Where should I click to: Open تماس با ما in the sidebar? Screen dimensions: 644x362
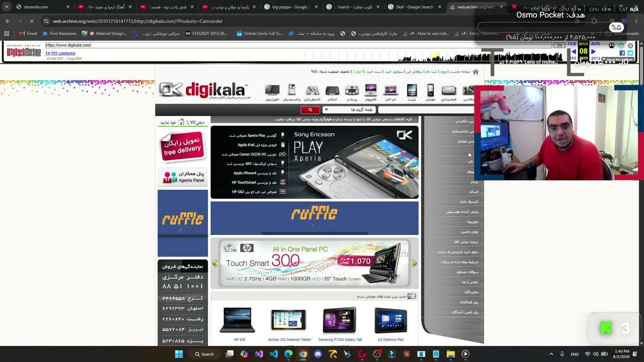click(x=470, y=282)
